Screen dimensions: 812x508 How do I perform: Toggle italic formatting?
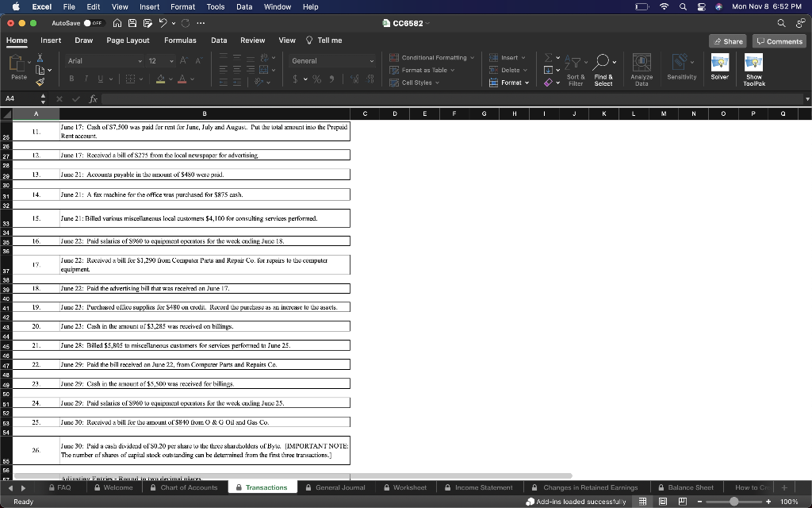[x=86, y=79]
